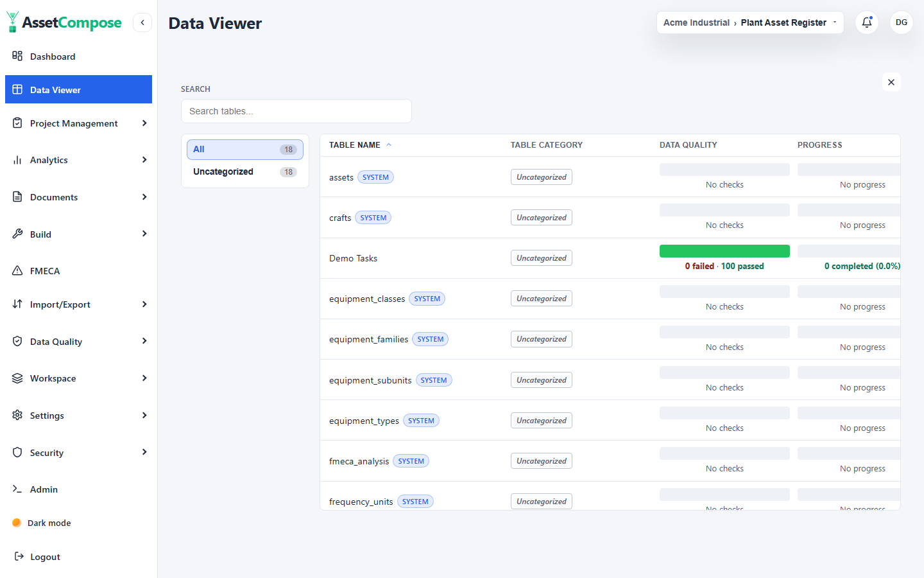This screenshot has height=578, width=924.
Task: Expand the Import/Export submenu chevron
Action: pos(144,304)
